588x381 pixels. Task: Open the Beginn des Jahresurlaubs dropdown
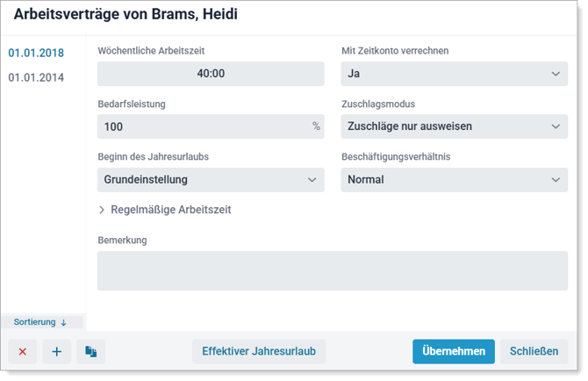(211, 180)
